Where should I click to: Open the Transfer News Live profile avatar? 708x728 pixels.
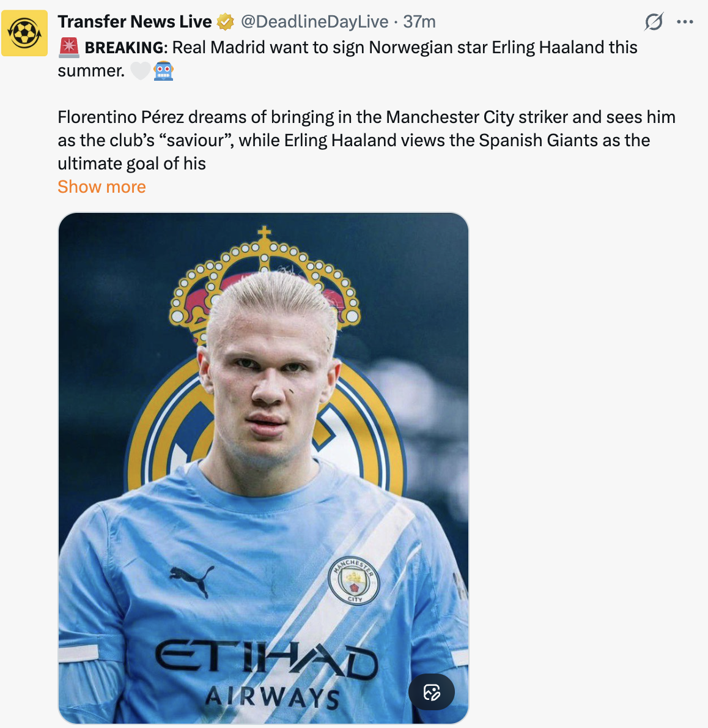24,33
